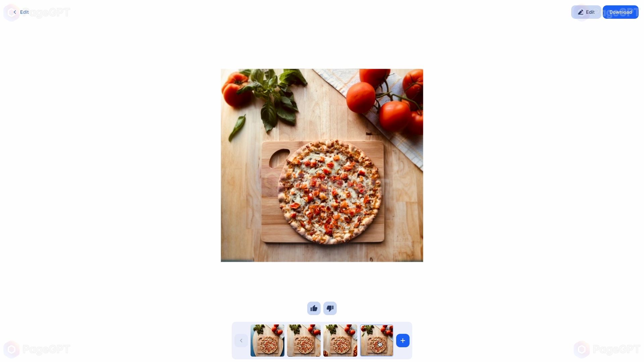Click the main pizza food image

[x=322, y=165]
